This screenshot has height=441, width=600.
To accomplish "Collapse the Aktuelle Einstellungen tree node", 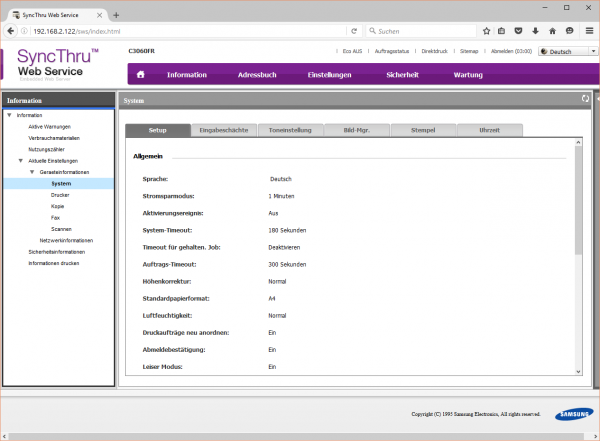I will [x=20, y=161].
